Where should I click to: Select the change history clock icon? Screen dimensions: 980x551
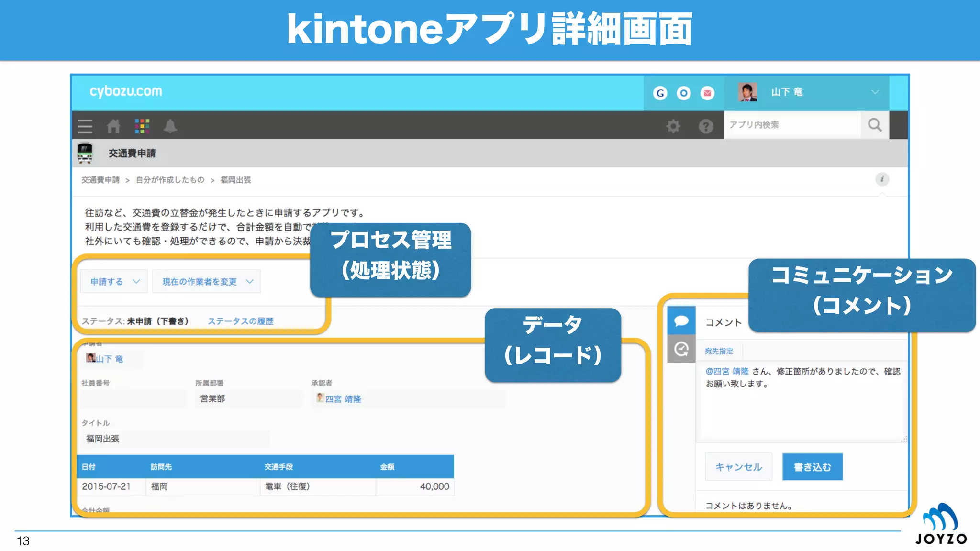pos(681,349)
